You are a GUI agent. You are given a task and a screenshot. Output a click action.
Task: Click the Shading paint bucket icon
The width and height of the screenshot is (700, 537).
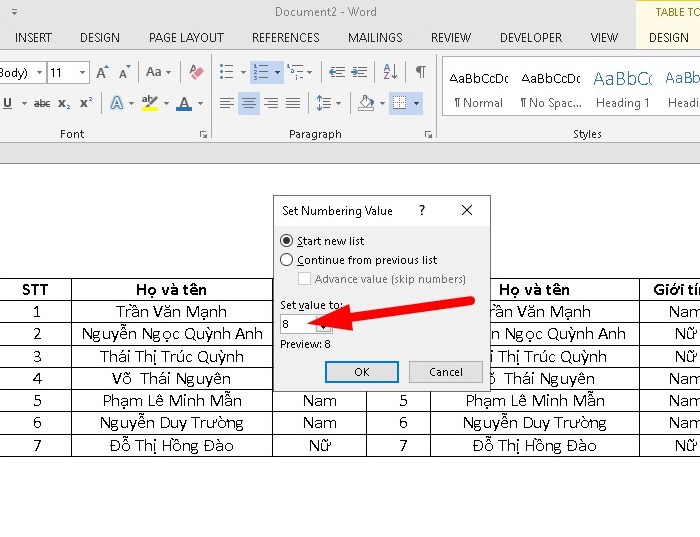coord(366,104)
